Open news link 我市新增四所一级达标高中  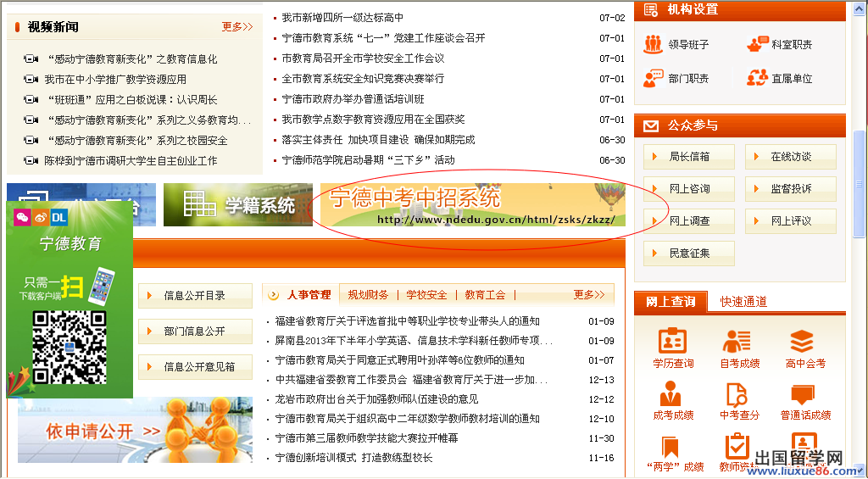tap(342, 18)
